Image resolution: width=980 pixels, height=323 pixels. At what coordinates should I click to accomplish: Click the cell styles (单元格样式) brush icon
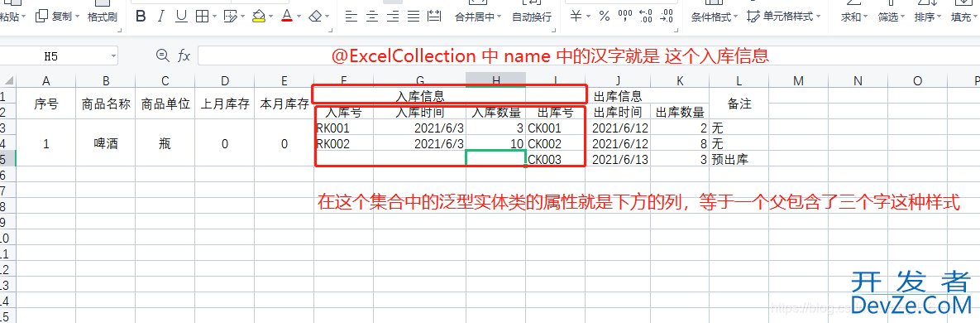(753, 17)
